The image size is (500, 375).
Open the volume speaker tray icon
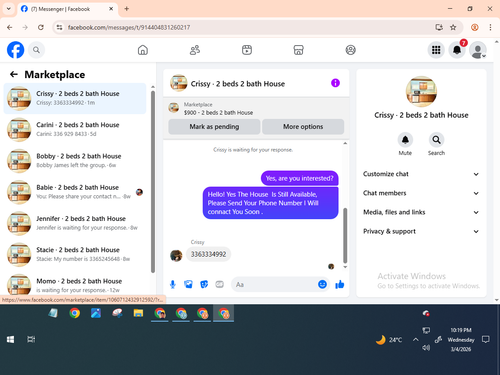(x=426, y=348)
